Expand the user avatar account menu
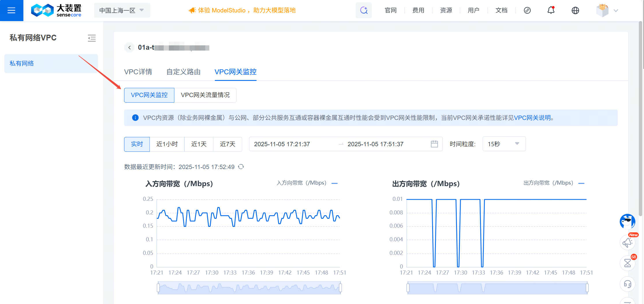This screenshot has width=644, height=304. 607,11
